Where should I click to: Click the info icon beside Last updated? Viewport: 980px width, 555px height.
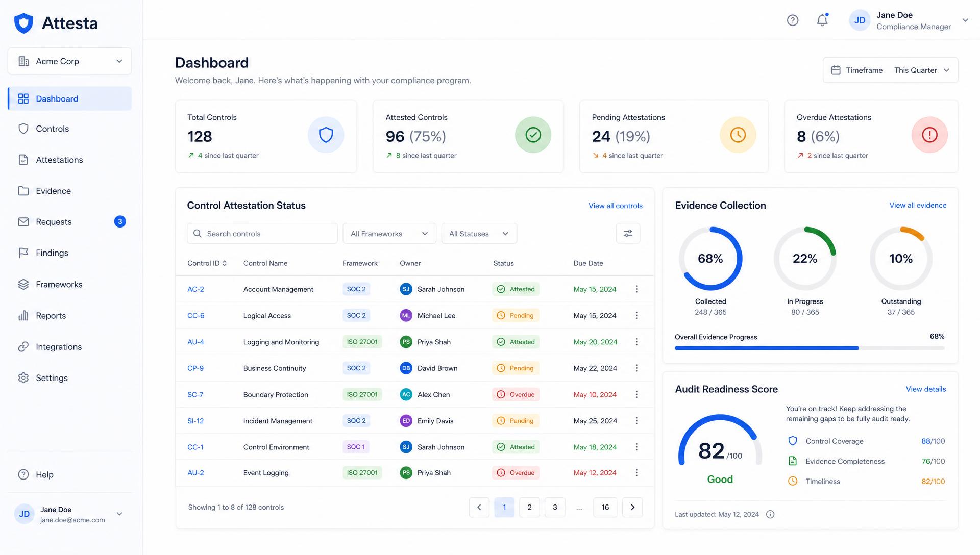tap(770, 514)
